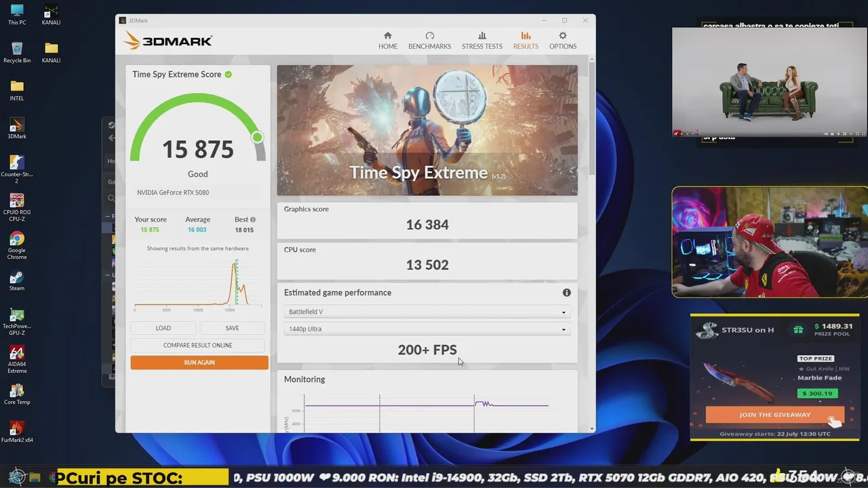Click the 3DMark logo in header
The width and height of the screenshot is (868, 488).
pyautogui.click(x=167, y=41)
